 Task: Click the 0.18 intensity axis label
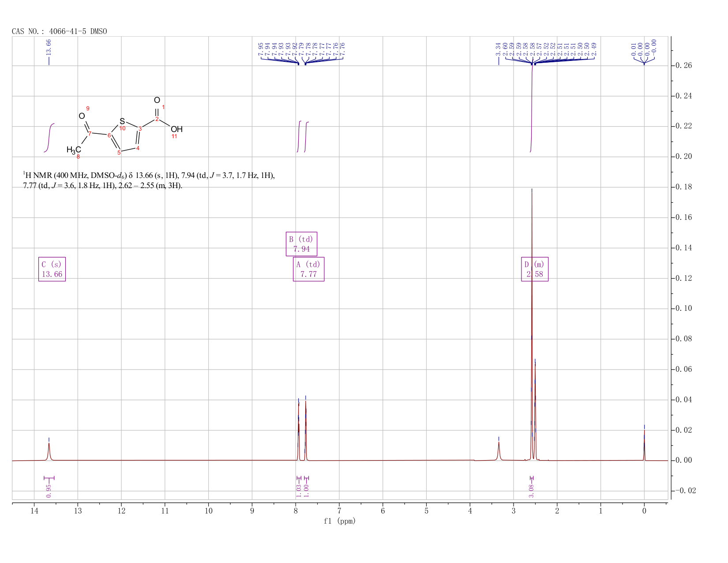pos(683,187)
